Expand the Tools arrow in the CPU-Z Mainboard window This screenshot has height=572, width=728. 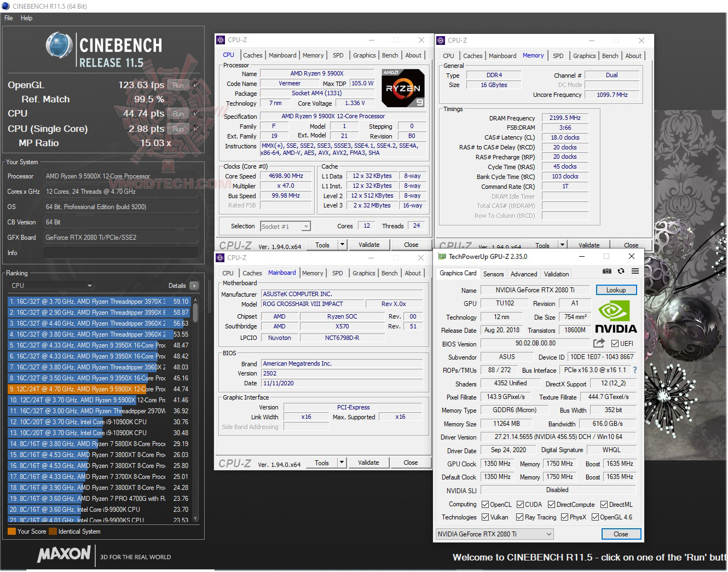tap(343, 463)
